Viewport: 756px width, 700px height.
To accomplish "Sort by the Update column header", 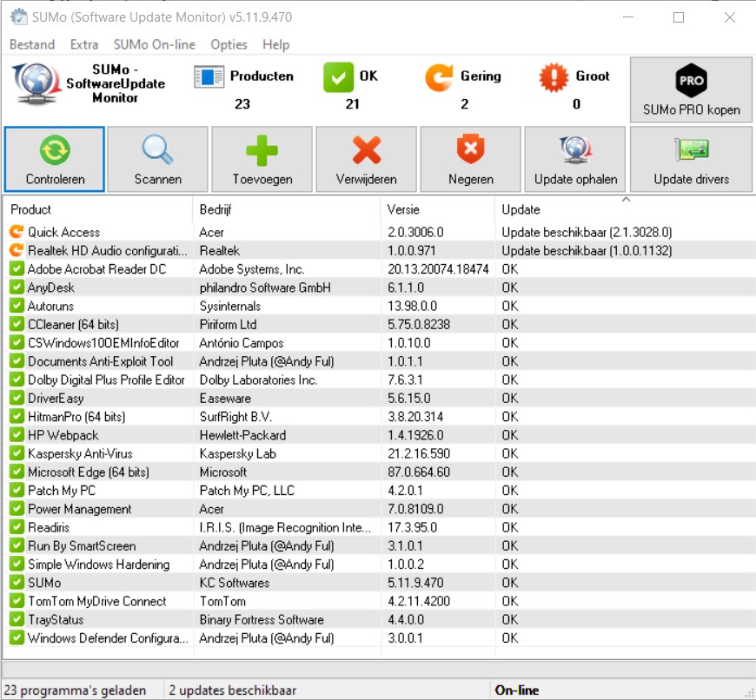I will [625, 209].
